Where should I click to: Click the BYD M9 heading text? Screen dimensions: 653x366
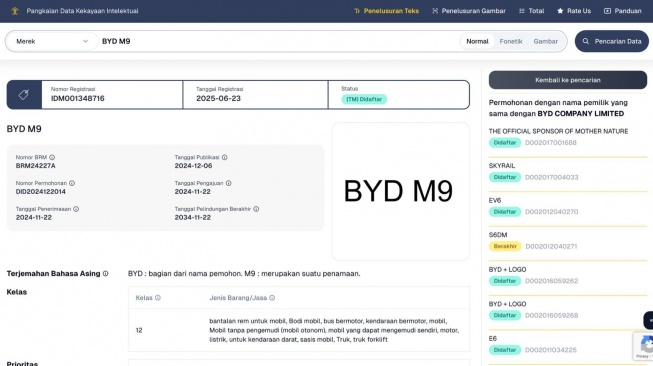[x=24, y=129]
